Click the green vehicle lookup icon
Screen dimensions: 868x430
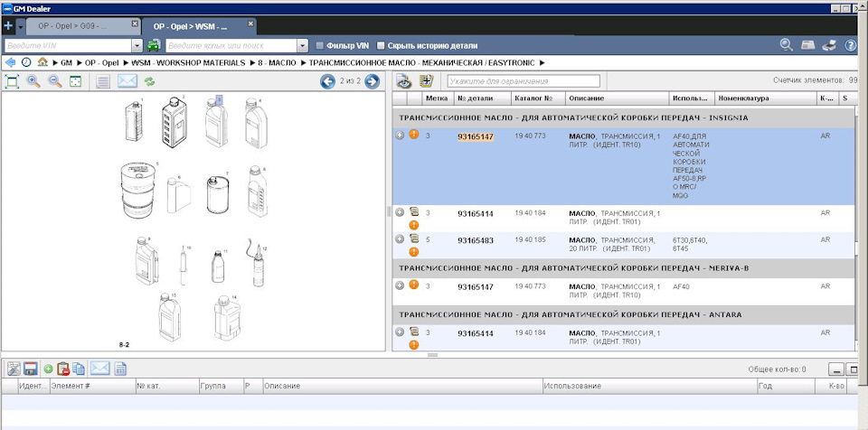click(x=154, y=45)
